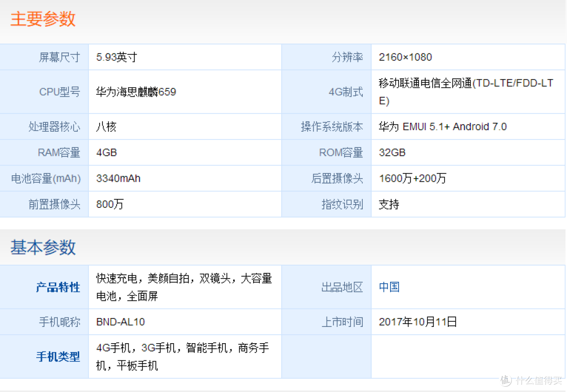Open the 中国 region link
Screen dimensions: 567x392
[389, 287]
